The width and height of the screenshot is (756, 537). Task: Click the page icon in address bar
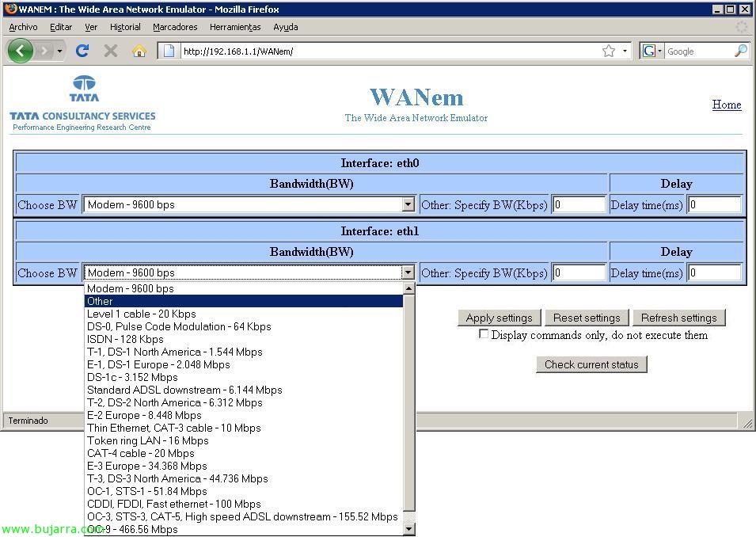pos(169,51)
